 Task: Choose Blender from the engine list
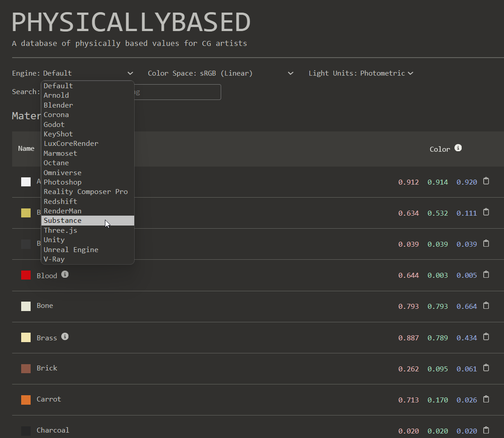point(88,105)
